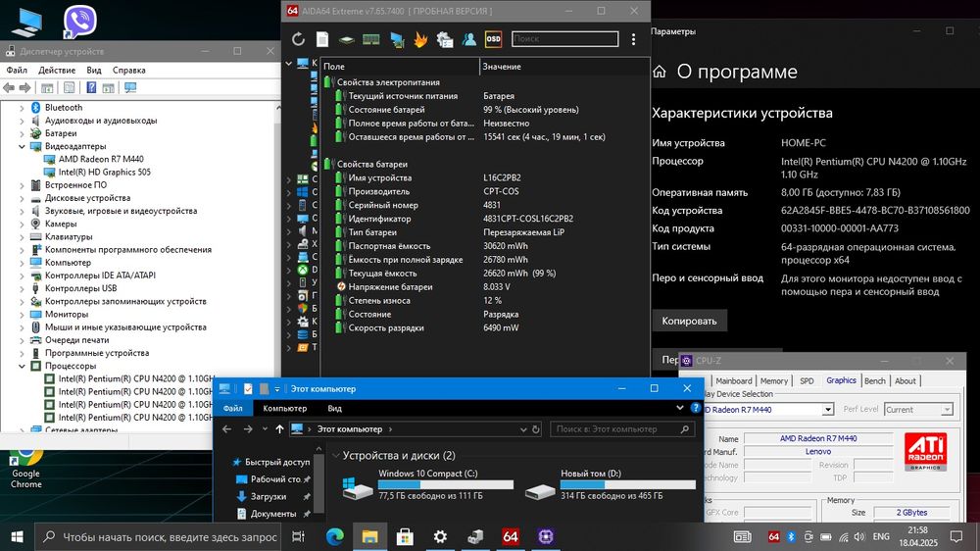Click AIDA64 search field

(565, 39)
